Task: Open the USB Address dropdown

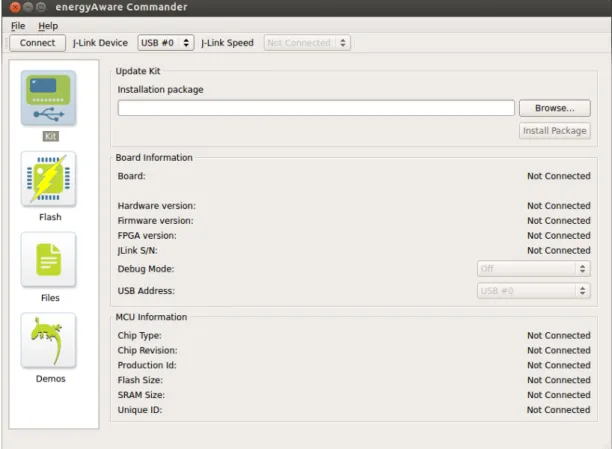Action: click(534, 290)
